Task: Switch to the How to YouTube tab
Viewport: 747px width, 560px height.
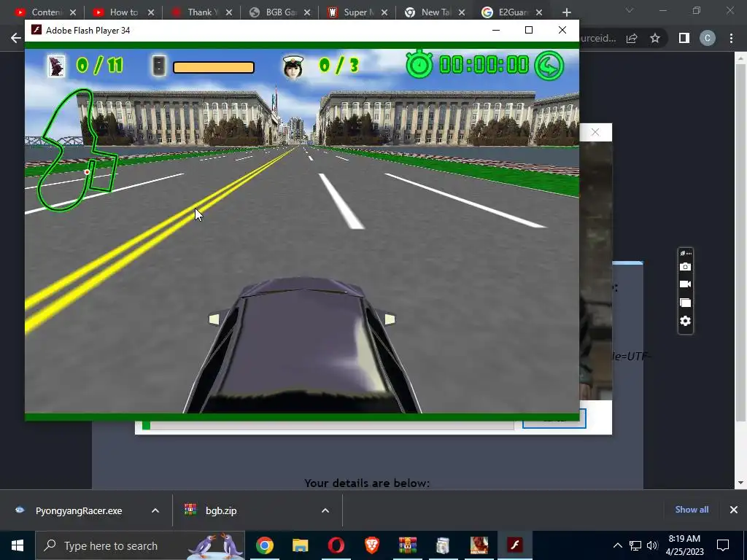Action: pyautogui.click(x=124, y=12)
